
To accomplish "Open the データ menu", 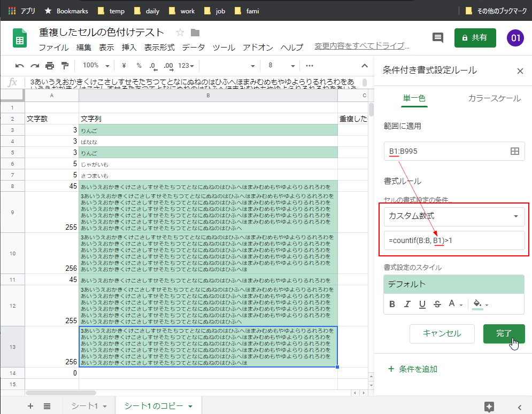I will (x=193, y=47).
